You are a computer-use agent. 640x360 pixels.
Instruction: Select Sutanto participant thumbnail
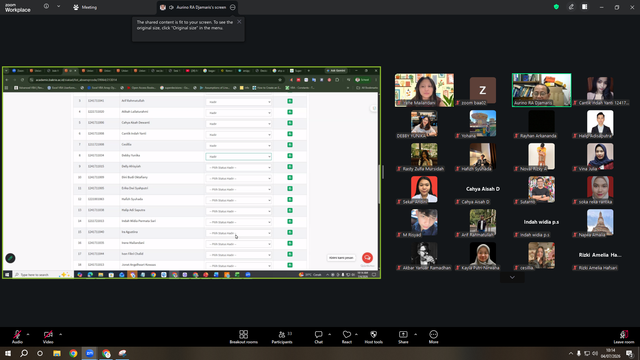pos(542,189)
